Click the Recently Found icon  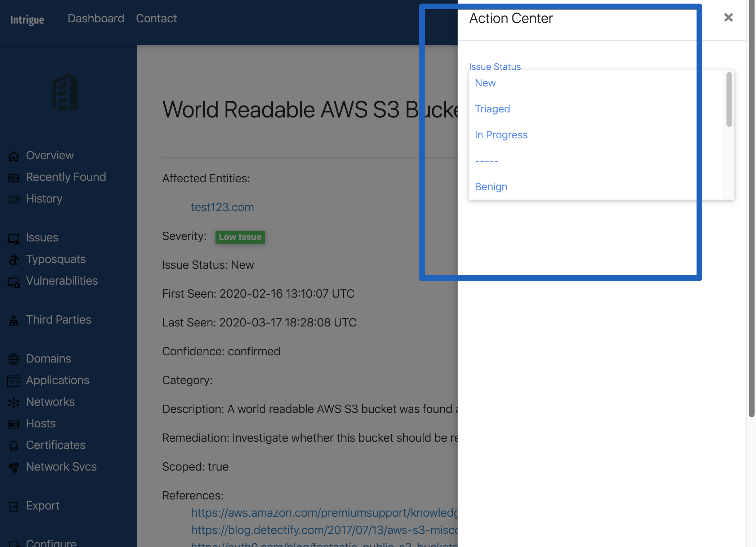coord(14,178)
